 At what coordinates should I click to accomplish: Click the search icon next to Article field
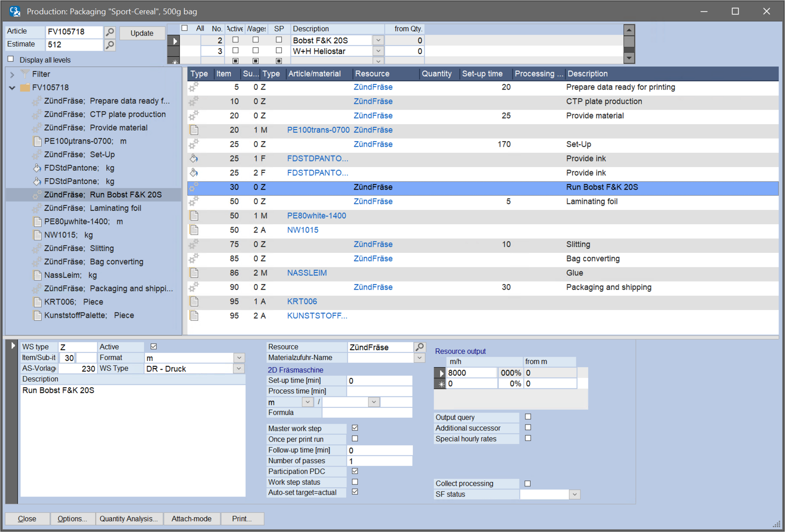pos(110,32)
